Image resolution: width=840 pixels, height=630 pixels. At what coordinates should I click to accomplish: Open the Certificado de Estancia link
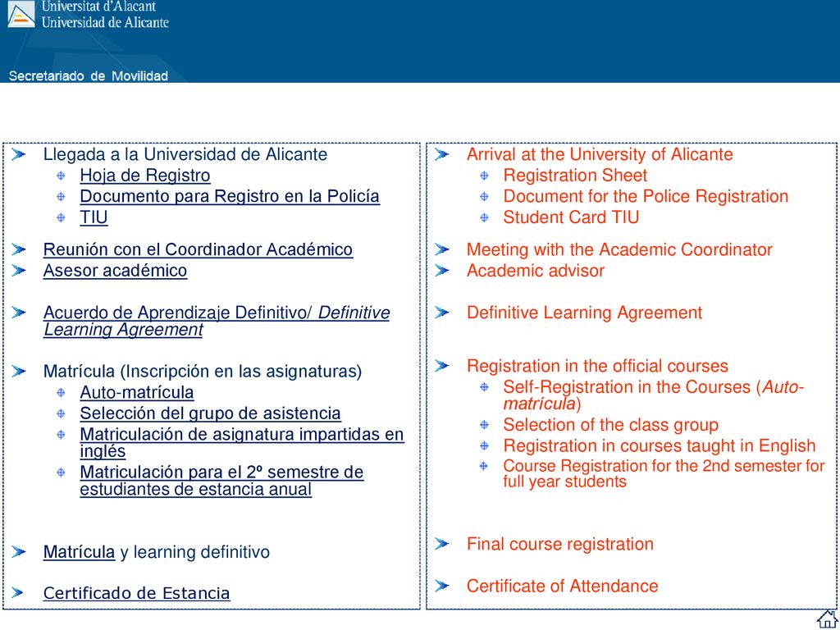click(x=137, y=594)
